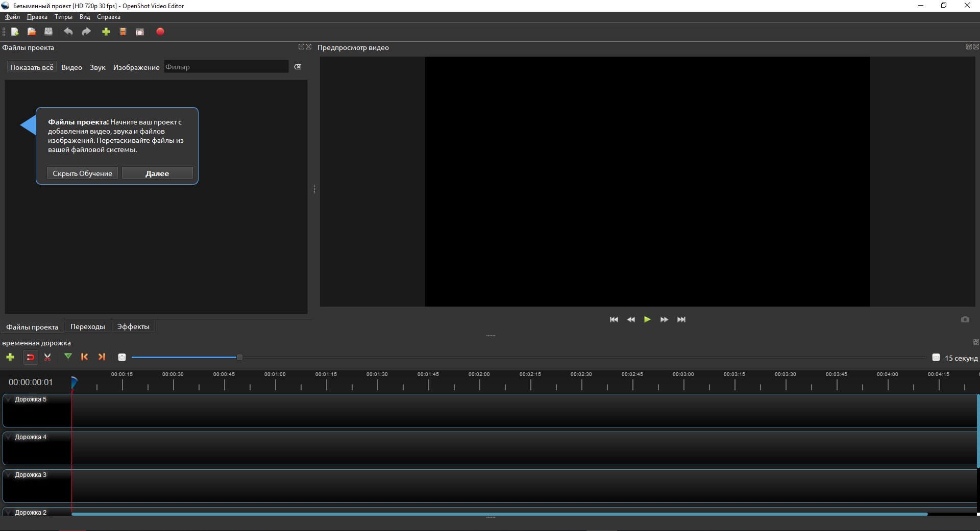
Task: Rewind the video preview
Action: pos(631,320)
